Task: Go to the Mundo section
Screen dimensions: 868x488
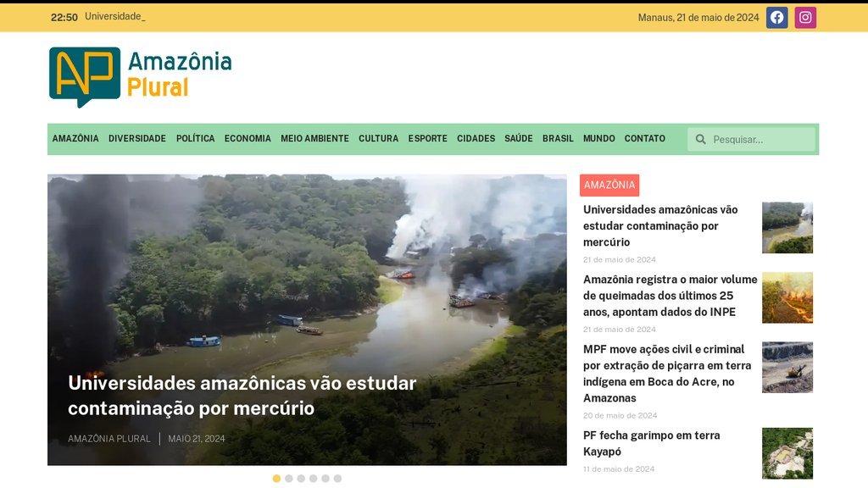Action: pos(599,138)
